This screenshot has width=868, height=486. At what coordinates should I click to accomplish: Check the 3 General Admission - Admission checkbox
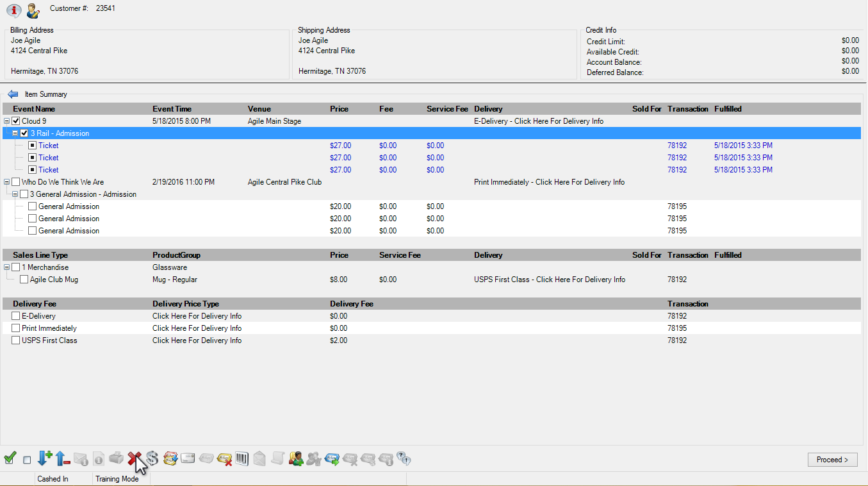(24, 194)
